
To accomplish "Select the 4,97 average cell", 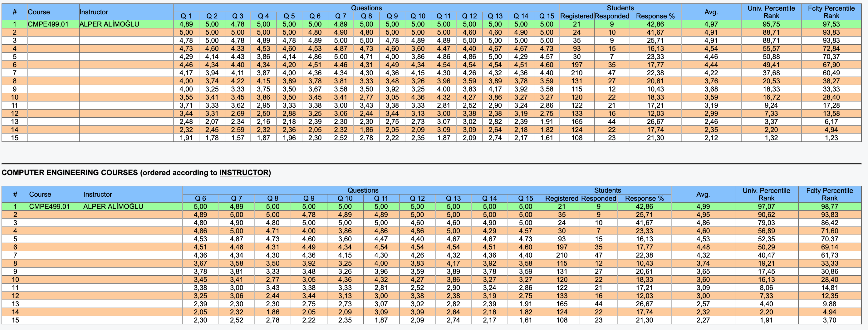I will (711, 24).
